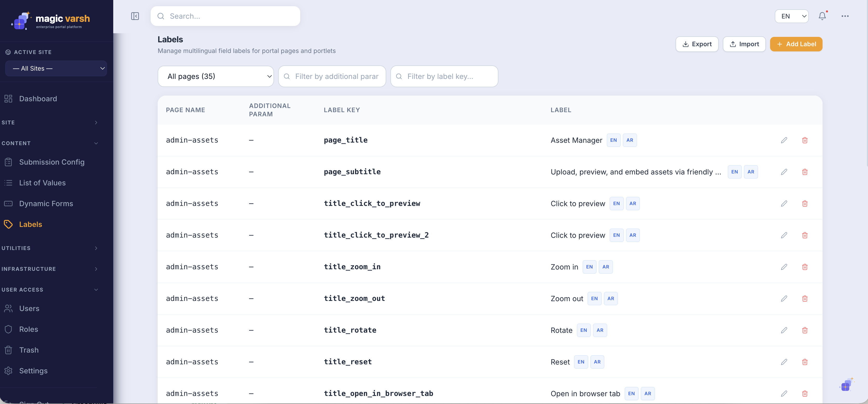Select AR badge on title_zoom_out row

click(611, 299)
